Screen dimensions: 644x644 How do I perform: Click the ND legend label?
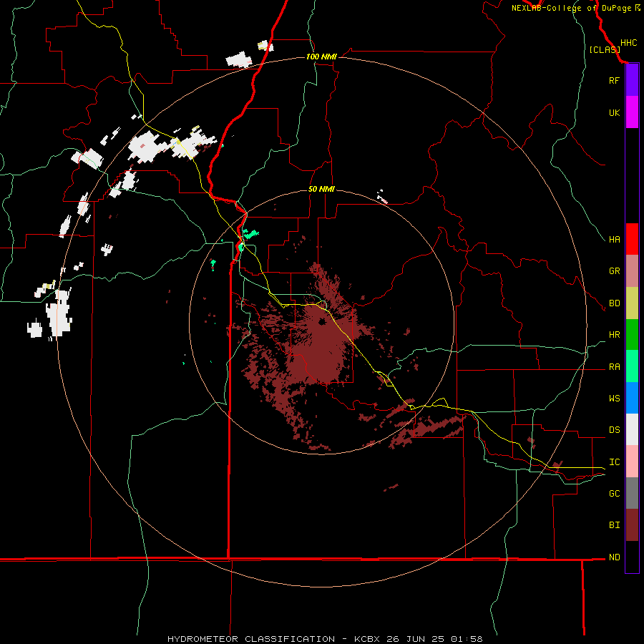(614, 557)
